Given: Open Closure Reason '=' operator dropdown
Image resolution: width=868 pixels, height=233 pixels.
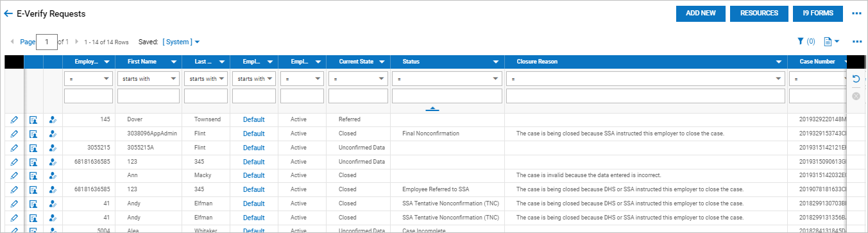Looking at the screenshot, I should 646,79.
